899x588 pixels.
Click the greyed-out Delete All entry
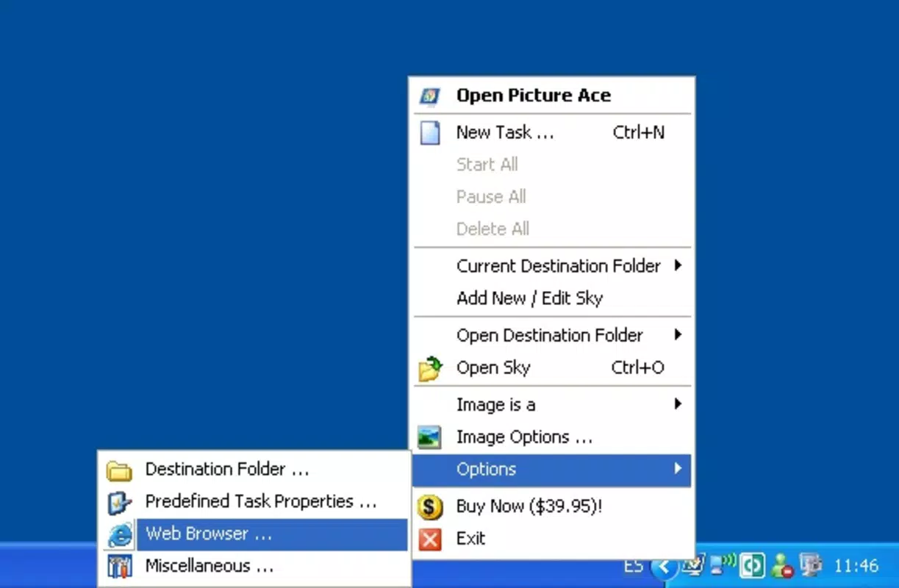coord(552,229)
